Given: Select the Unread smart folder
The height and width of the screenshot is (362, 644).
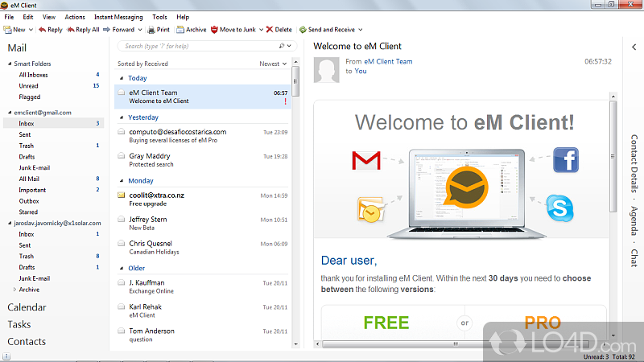Looking at the screenshot, I should (x=28, y=86).
